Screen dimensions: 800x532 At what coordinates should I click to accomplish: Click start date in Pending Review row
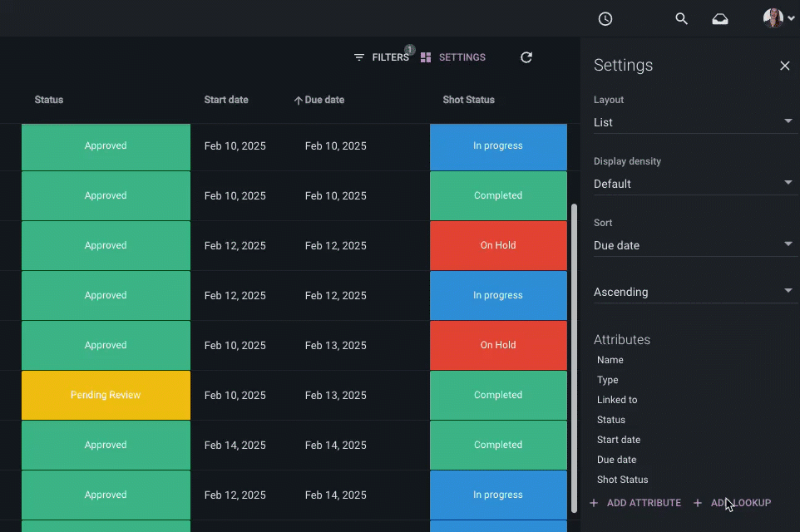coord(235,396)
